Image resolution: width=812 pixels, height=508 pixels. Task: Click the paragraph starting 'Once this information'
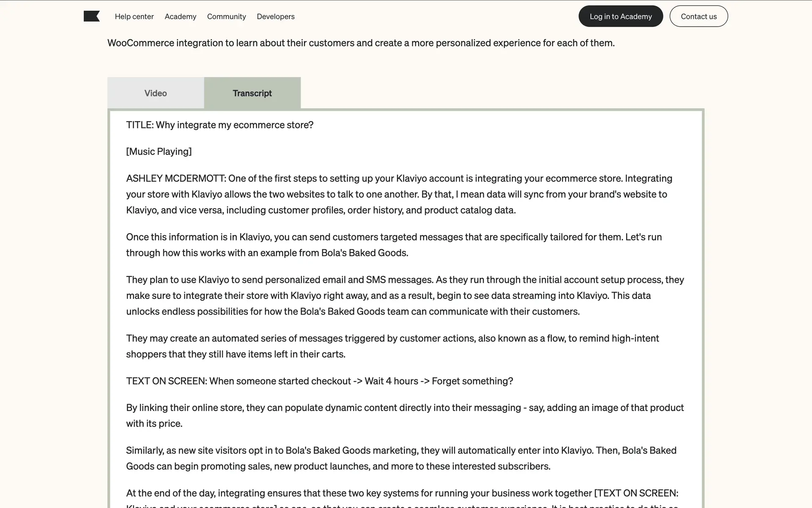pyautogui.click(x=393, y=245)
